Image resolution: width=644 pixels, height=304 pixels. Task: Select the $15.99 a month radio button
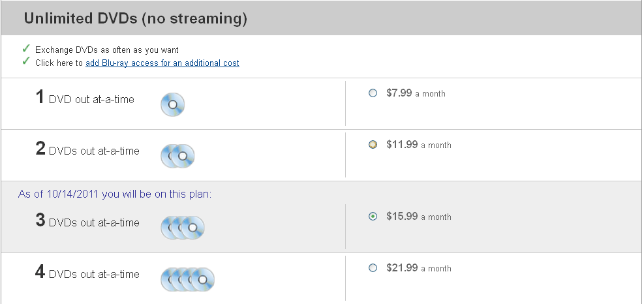[373, 217]
